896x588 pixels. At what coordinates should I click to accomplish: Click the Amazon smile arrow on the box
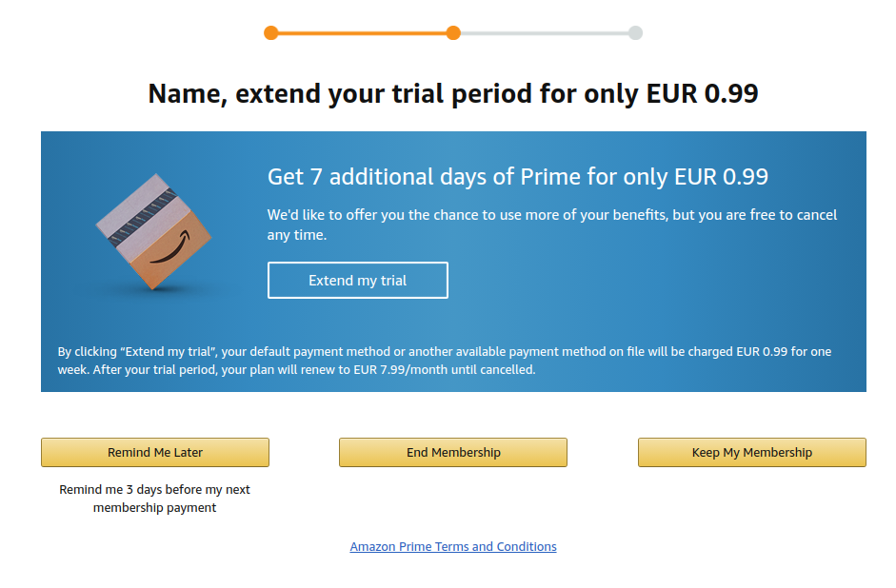[170, 247]
